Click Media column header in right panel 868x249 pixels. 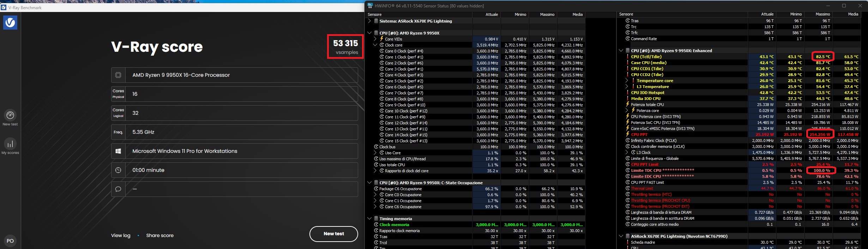pyautogui.click(x=846, y=14)
